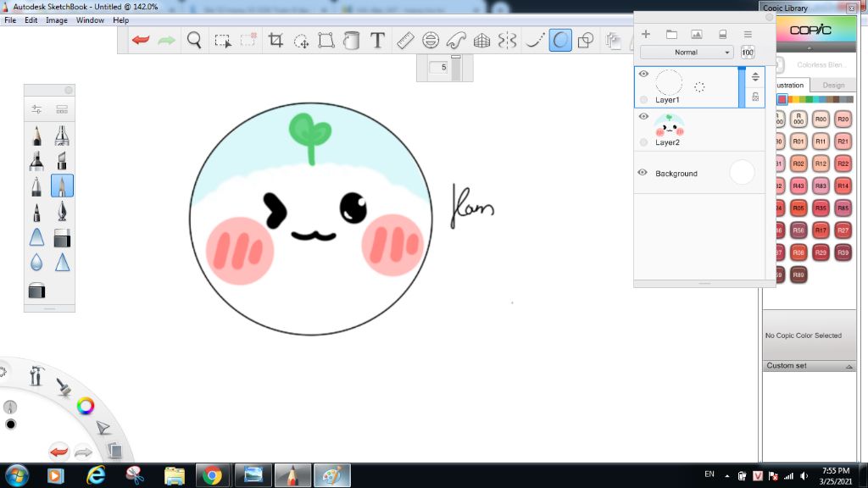Expand Layer1 options with up-down arrows
This screenshot has height=488, width=868.
755,77
